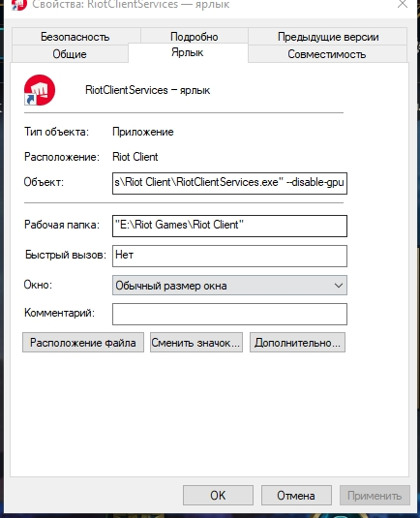Switch to the Подробно tab
Viewport: 420px width, 518px height.
pyautogui.click(x=195, y=37)
